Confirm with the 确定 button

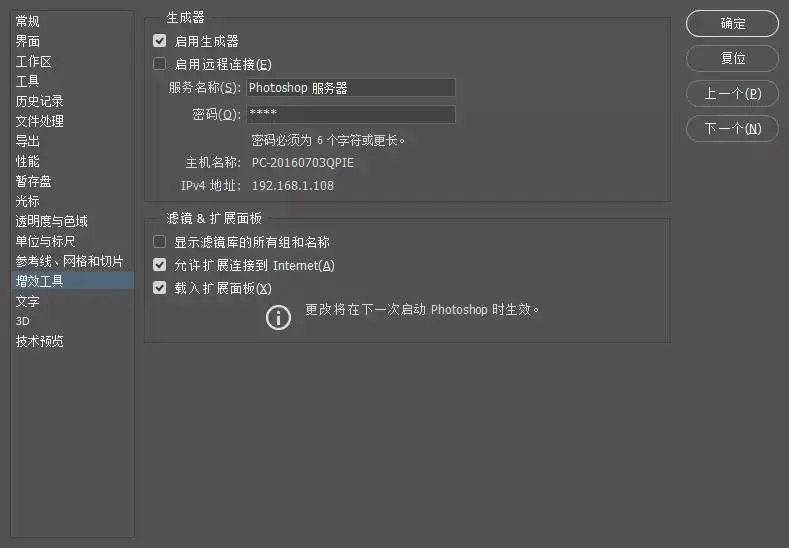pyautogui.click(x=732, y=23)
